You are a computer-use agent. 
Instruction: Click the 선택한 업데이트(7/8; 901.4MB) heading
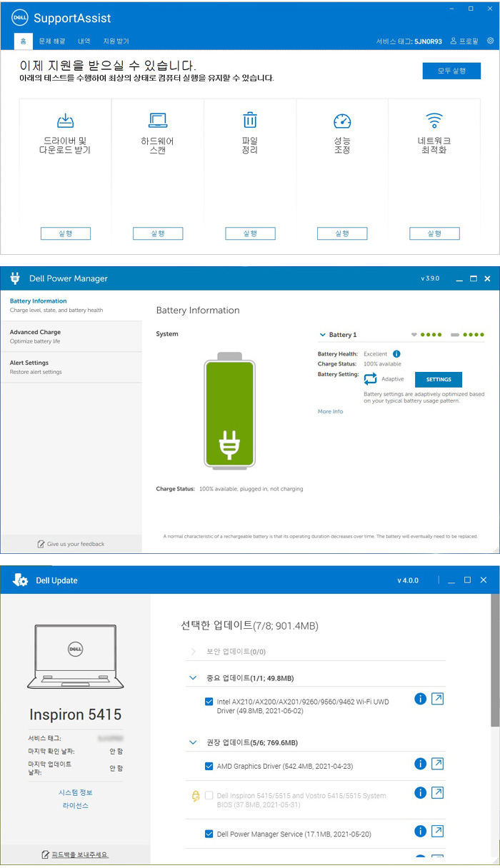point(249,625)
